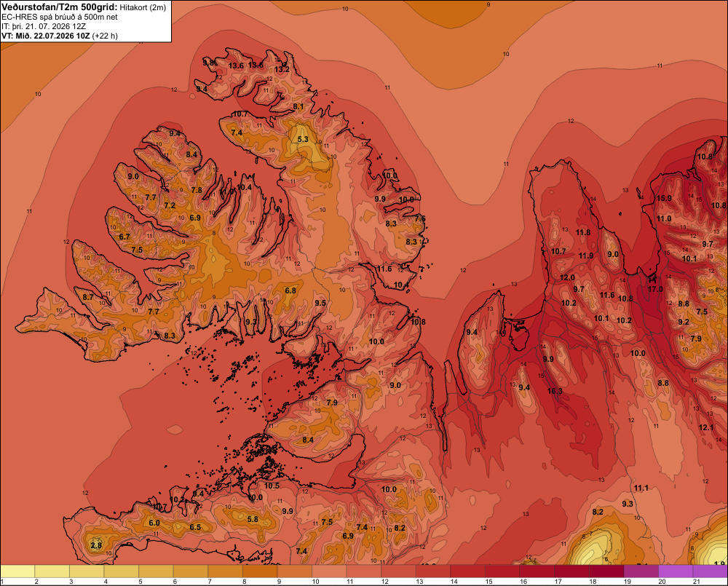Viewport: 728px width, 586px height.
Task: Click the legend scale label 10
Action: 316,582
